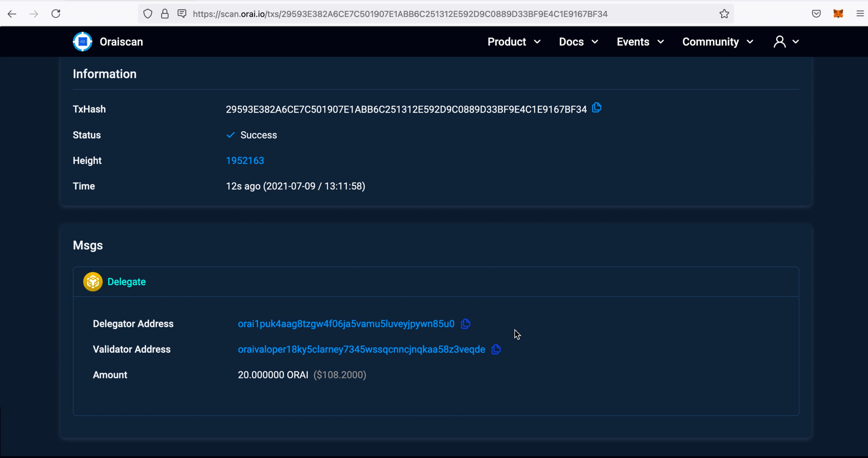Click the Amount field label

110,375
